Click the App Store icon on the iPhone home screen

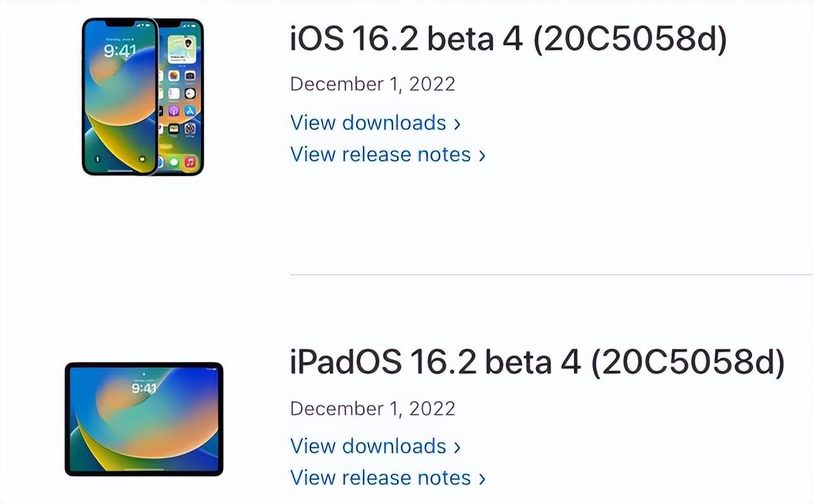click(x=190, y=111)
